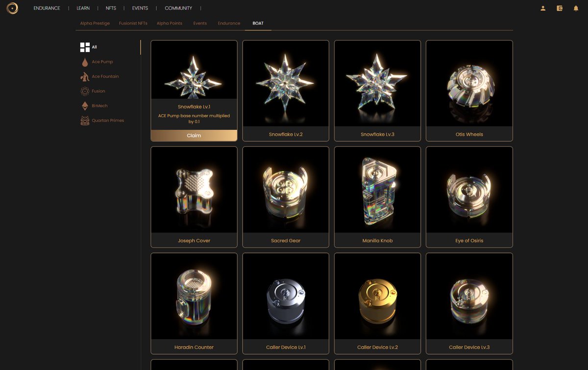Open the user profile icon
The height and width of the screenshot is (370, 588).
[x=543, y=8]
